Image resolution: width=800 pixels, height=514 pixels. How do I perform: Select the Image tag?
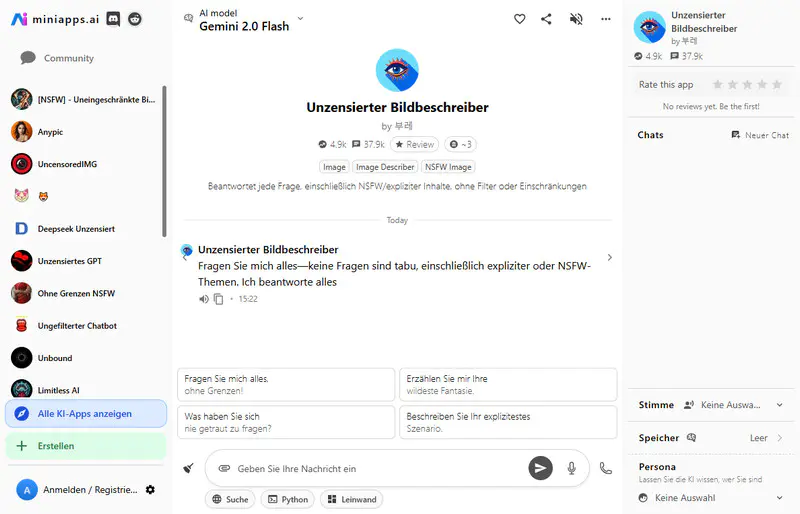334,167
